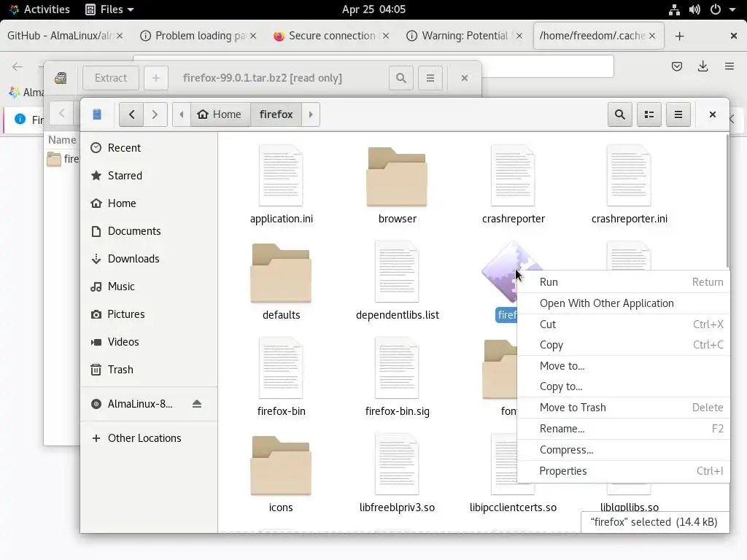
Task: Open the Activities overview
Action: click(40, 9)
